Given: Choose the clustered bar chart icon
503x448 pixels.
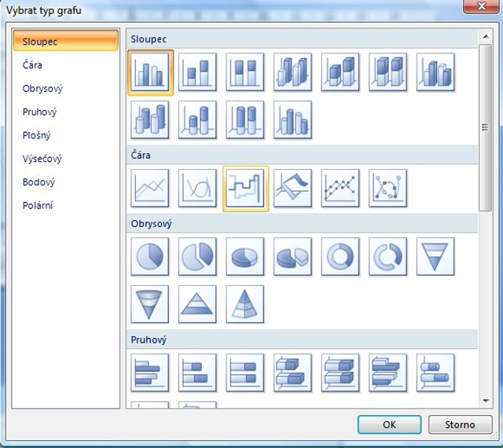Looking at the screenshot, I should [x=150, y=373].
